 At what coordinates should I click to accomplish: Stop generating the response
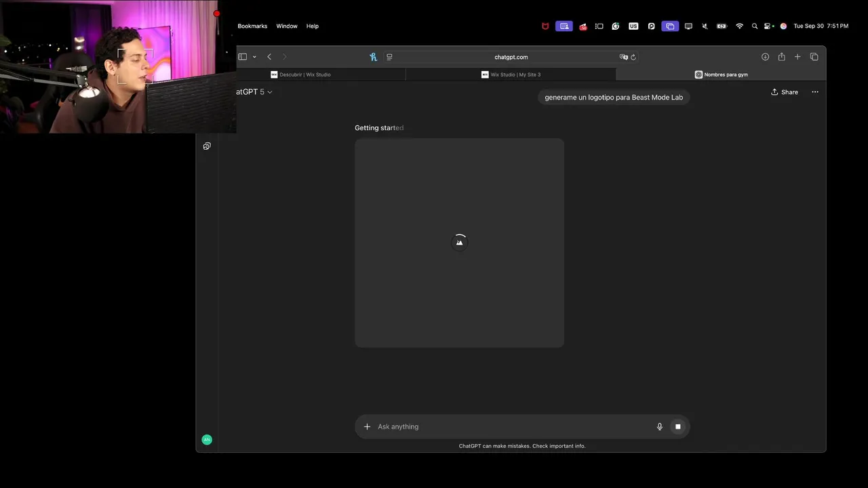point(677,426)
